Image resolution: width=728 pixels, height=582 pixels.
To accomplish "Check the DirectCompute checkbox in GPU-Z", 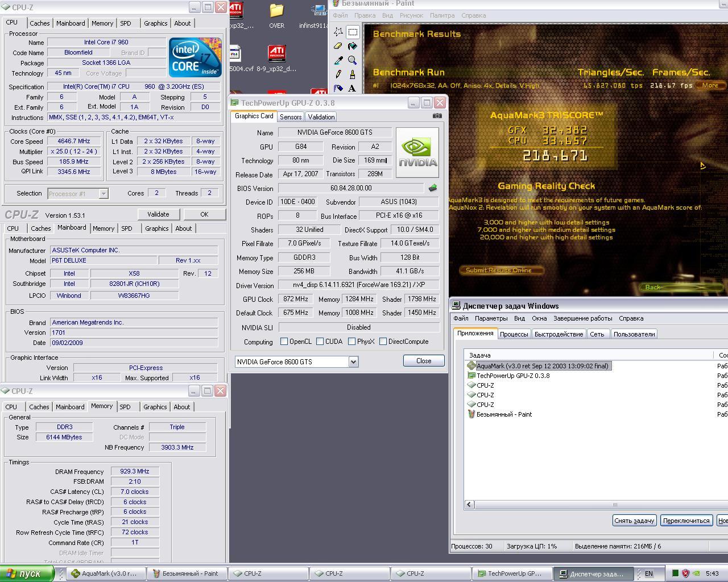I will 383,342.
